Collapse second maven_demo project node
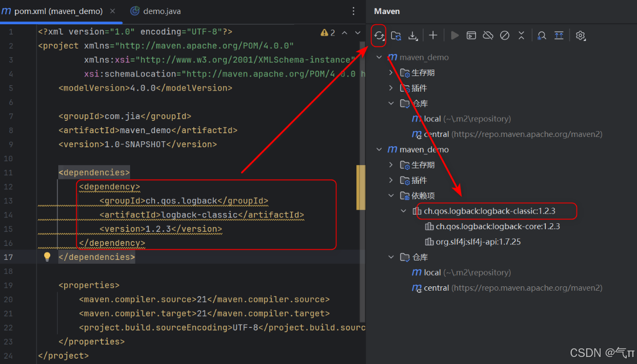 (x=379, y=149)
